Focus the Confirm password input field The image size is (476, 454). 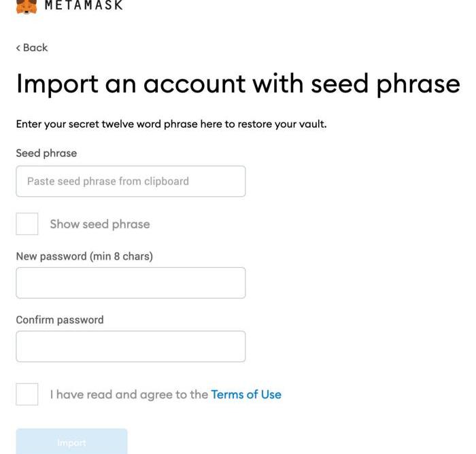point(131,347)
